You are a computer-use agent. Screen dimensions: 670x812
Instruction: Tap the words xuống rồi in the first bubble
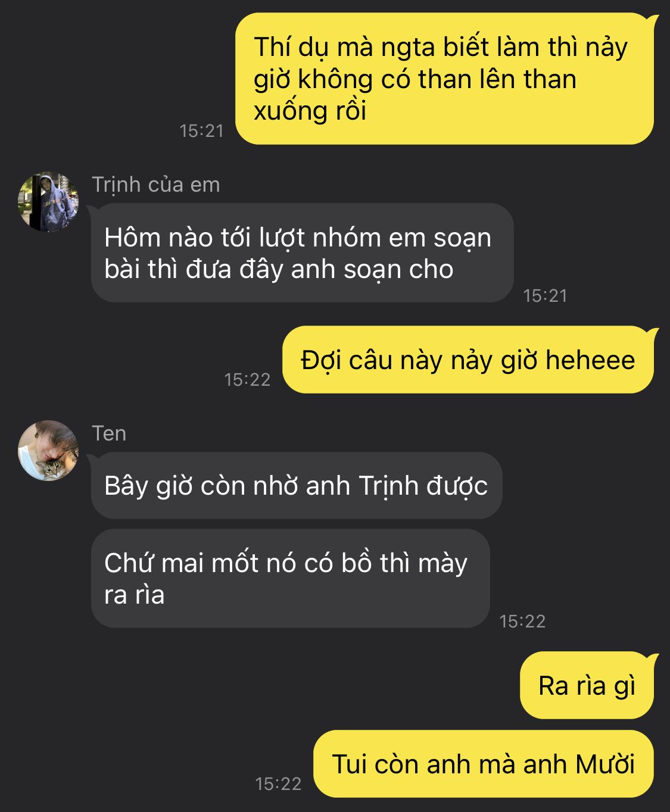click(310, 111)
